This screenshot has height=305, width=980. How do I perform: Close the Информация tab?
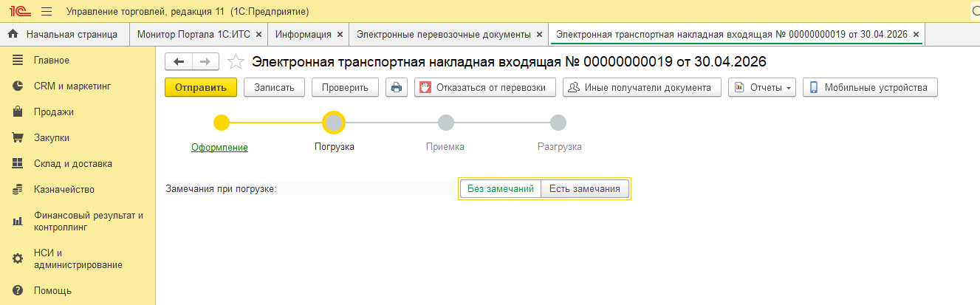click(340, 34)
